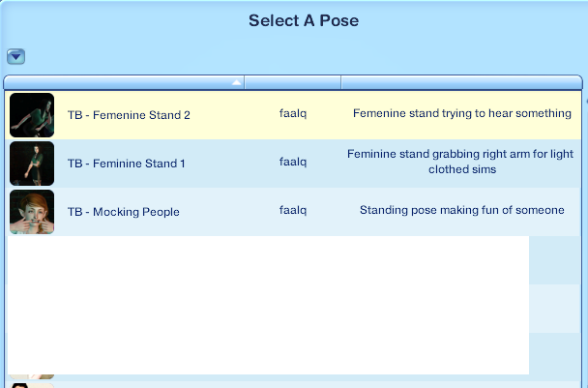588x388 pixels.
Task: Click 'faalq' author in the Femenine Stand 2 row
Action: 293,114
